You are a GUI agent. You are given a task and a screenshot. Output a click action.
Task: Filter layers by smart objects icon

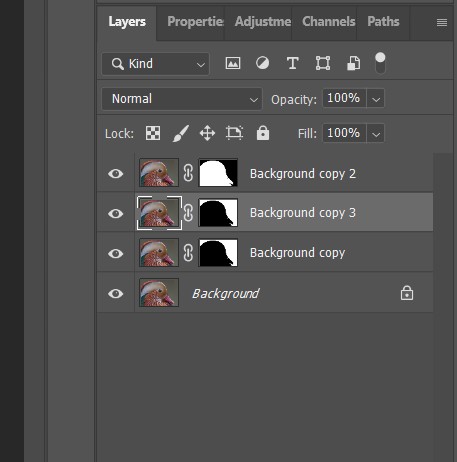(353, 63)
